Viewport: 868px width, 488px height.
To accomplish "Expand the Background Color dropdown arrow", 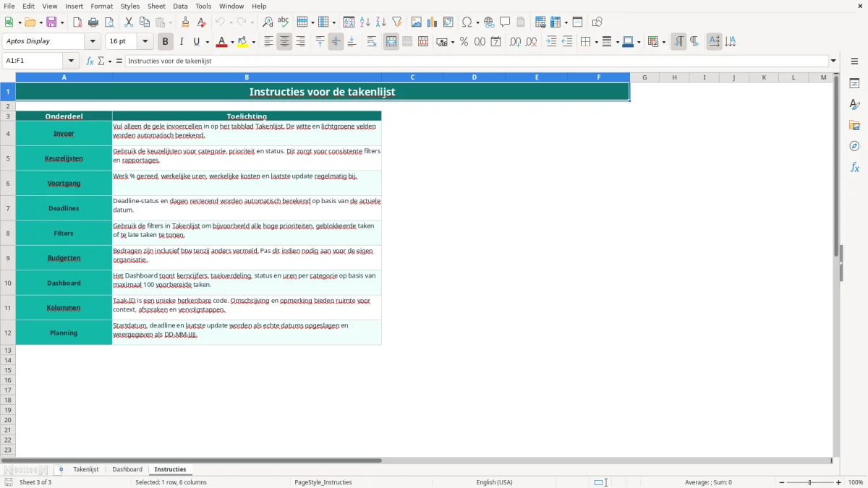I will point(253,42).
